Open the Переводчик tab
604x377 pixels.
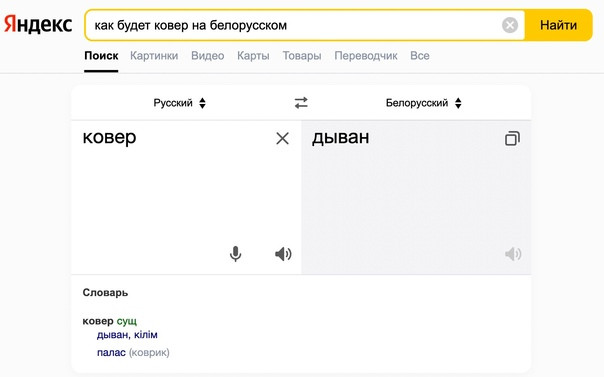coord(366,55)
